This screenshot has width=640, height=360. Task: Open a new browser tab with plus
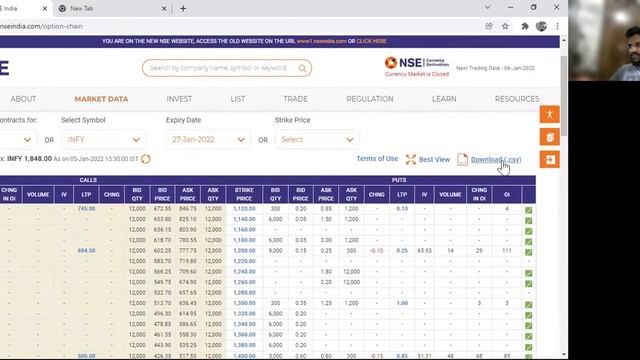[183, 9]
